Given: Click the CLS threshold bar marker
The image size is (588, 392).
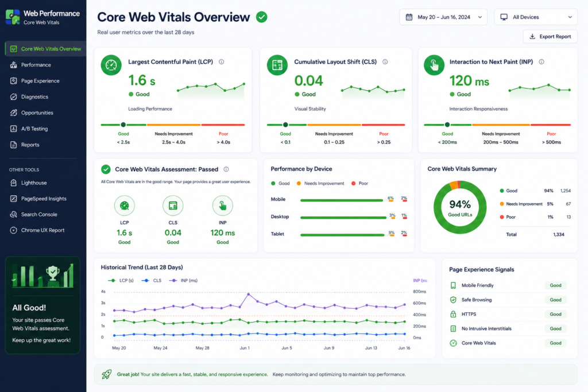Looking at the screenshot, I should click(285, 125).
